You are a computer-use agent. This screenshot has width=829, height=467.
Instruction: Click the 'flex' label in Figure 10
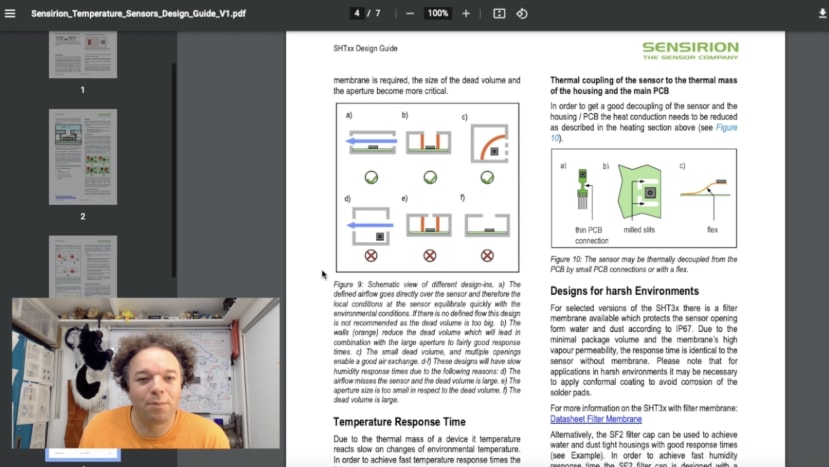(713, 230)
